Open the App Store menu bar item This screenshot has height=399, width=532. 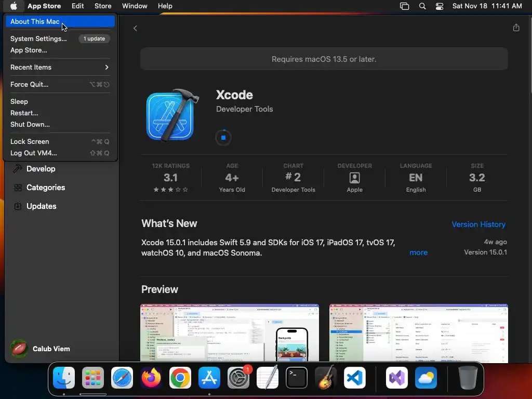[x=44, y=6]
